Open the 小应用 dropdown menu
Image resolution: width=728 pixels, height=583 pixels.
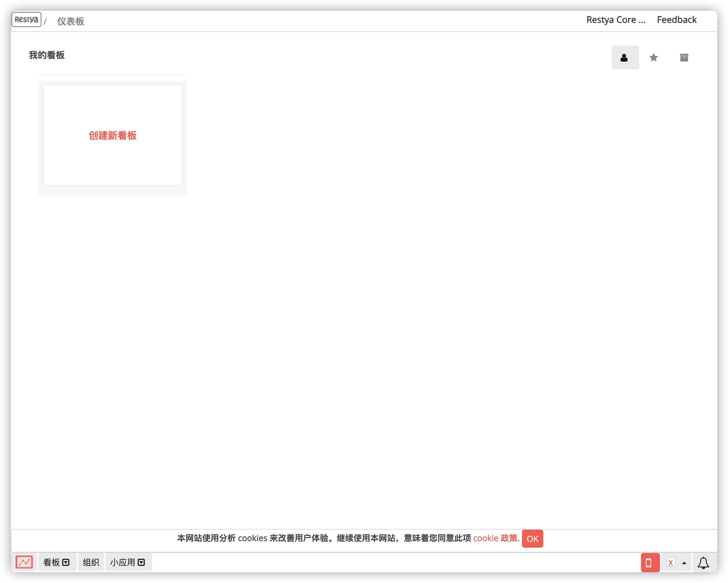128,562
